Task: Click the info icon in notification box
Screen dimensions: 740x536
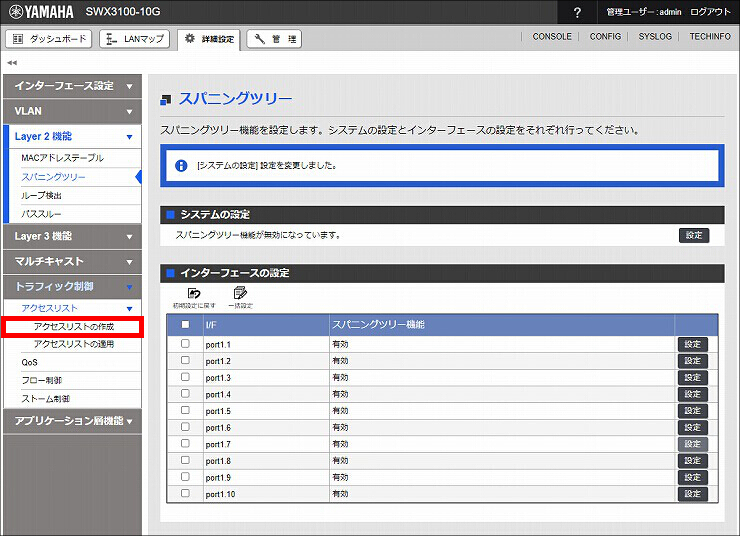Action: (x=181, y=166)
